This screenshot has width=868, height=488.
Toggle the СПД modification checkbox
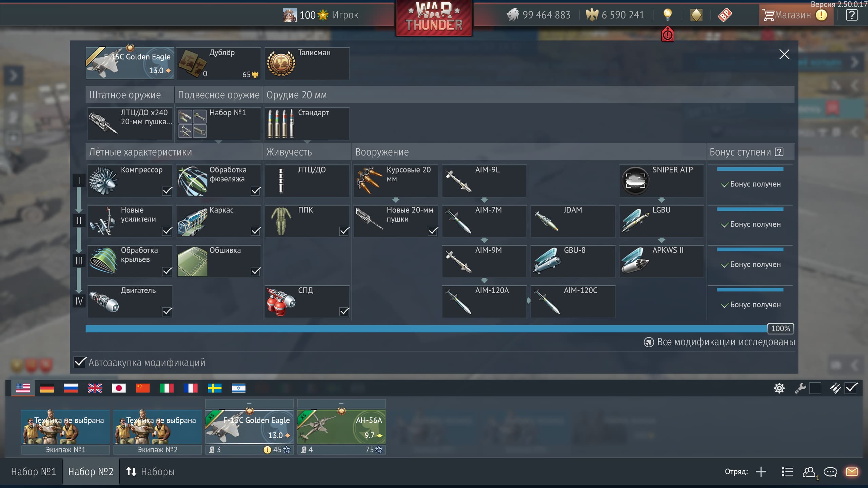pyautogui.click(x=344, y=311)
